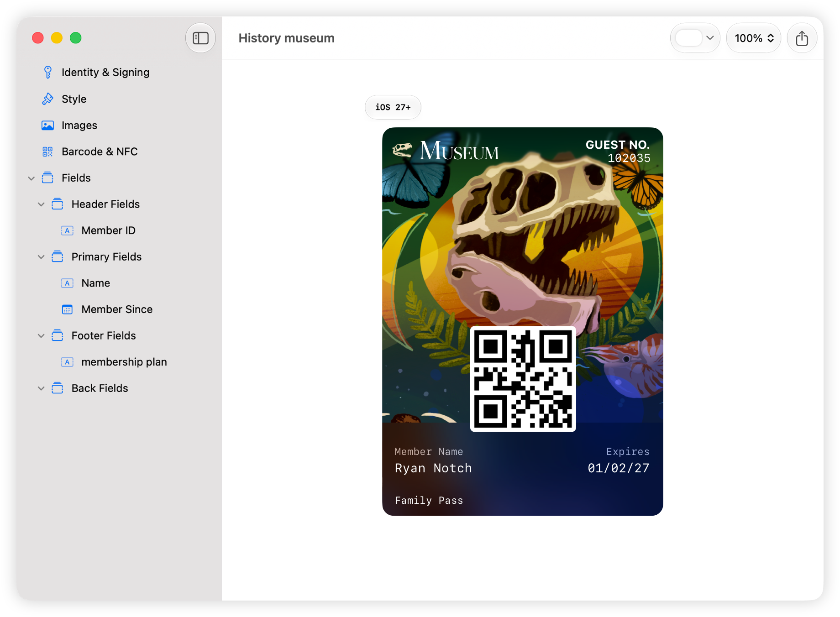Minimize the window with yellow button
The image size is (840, 617).
(57, 38)
